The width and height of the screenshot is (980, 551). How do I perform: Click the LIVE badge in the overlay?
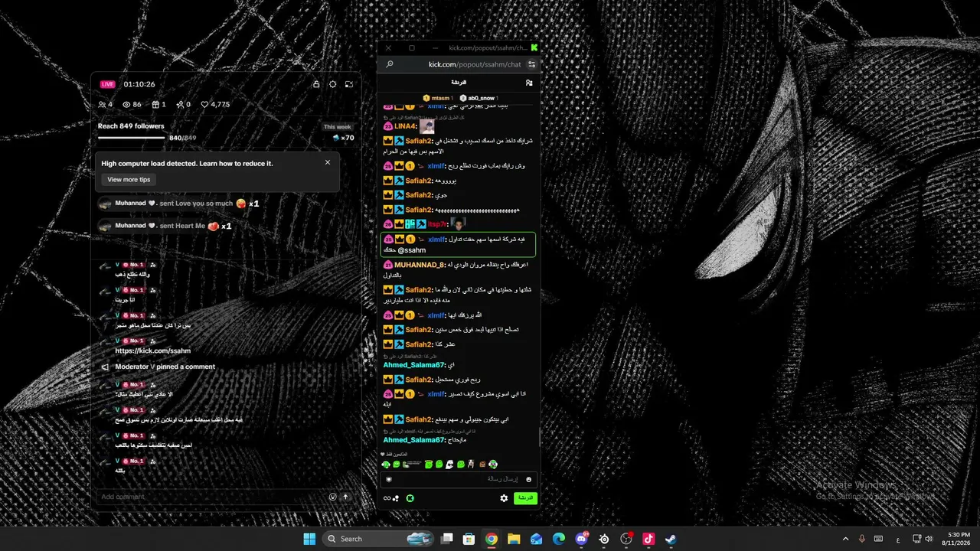(107, 84)
